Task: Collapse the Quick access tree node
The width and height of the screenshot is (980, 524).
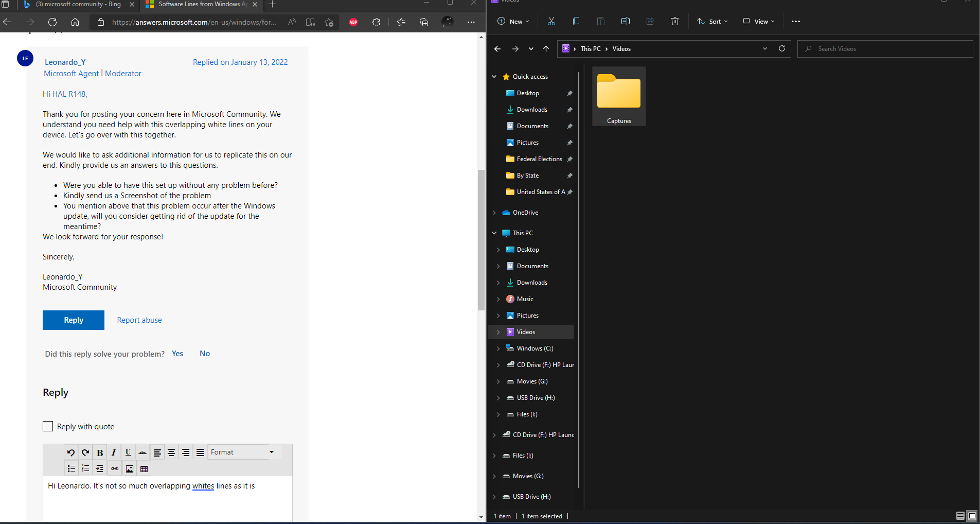Action: click(494, 77)
